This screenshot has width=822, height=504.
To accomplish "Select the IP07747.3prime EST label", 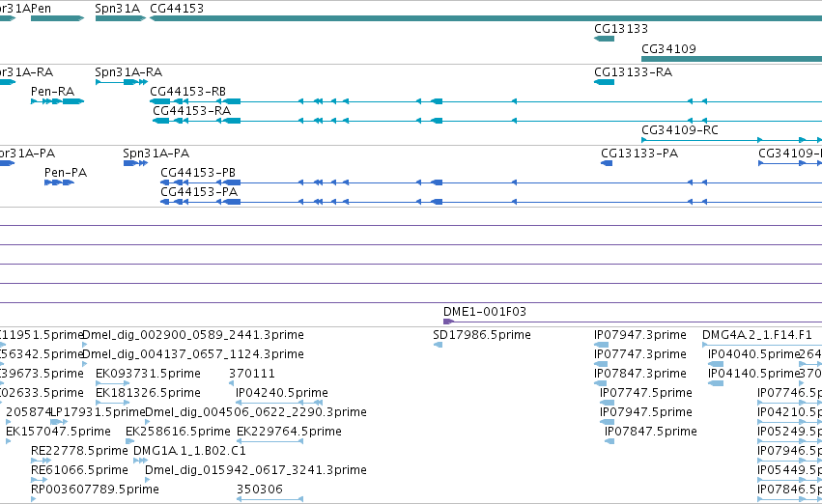I will [640, 354].
